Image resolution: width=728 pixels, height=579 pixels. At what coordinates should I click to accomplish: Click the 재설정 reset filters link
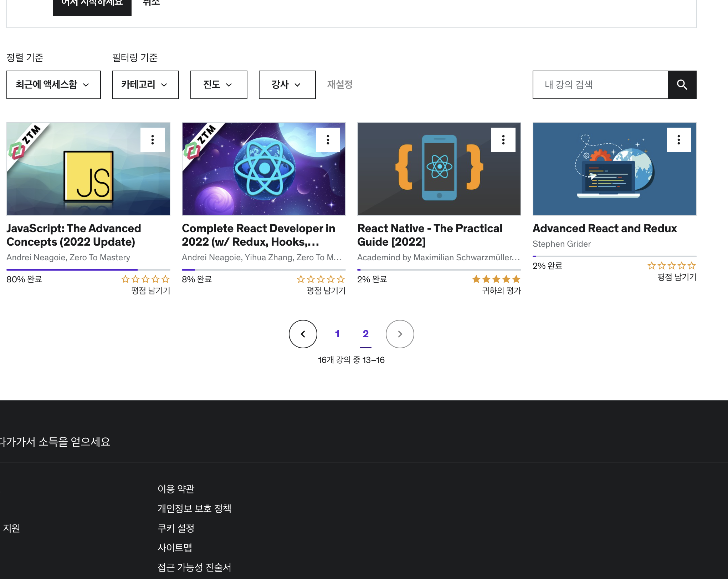(340, 84)
